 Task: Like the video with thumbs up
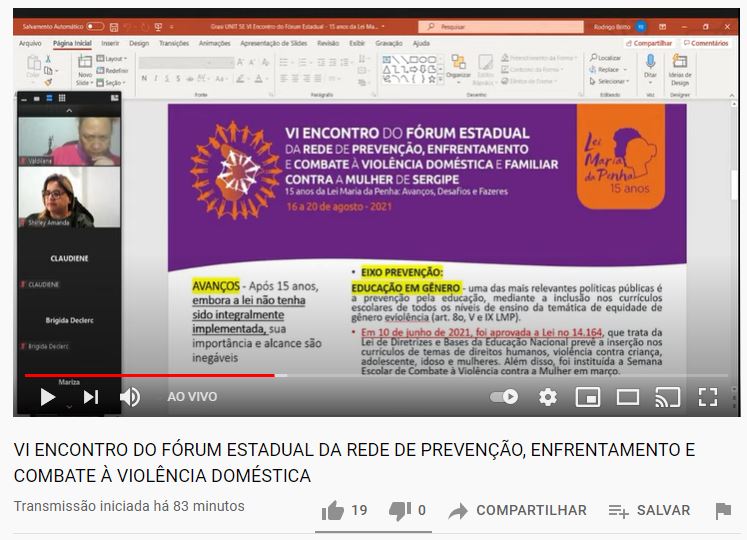[333, 511]
